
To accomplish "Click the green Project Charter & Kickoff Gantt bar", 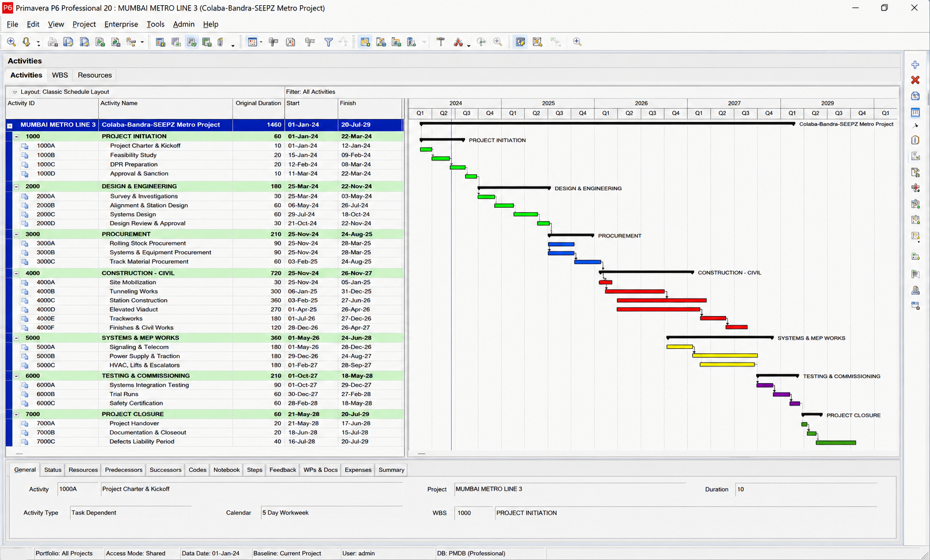I will click(426, 150).
